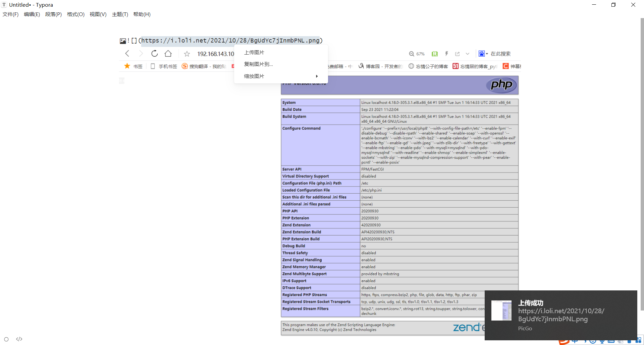The width and height of the screenshot is (644, 345).
Task: Open the 帮助(H) menu
Action: (x=142, y=14)
